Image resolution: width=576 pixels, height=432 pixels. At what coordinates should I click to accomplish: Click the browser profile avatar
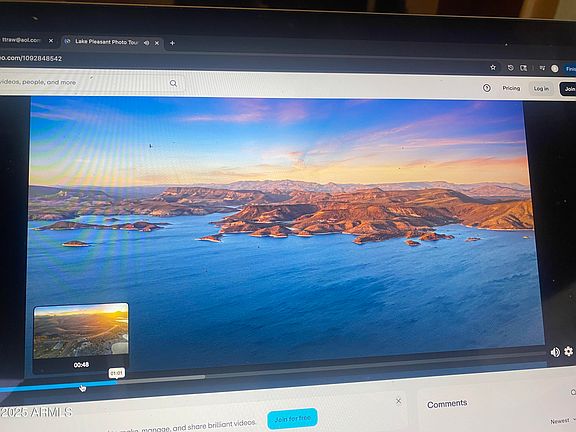pyautogui.click(x=555, y=68)
